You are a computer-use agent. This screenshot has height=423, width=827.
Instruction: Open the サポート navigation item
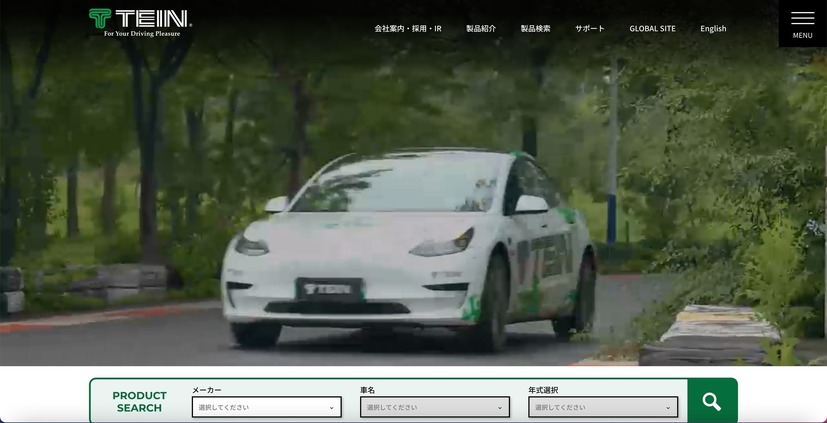click(589, 29)
